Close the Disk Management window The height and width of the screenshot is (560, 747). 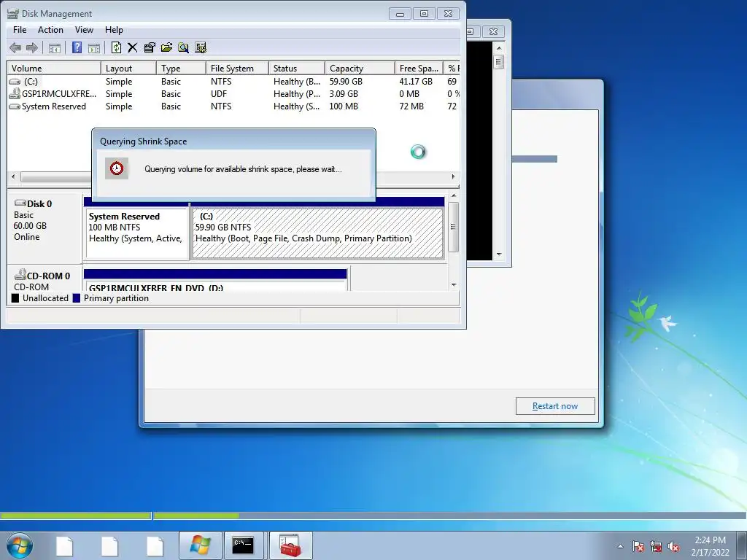(449, 13)
